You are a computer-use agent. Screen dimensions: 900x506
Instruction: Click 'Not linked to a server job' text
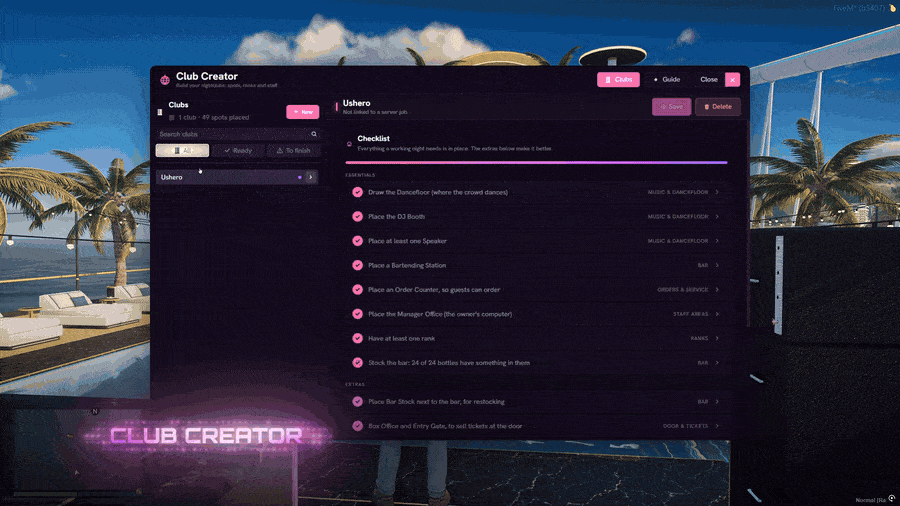click(x=375, y=112)
